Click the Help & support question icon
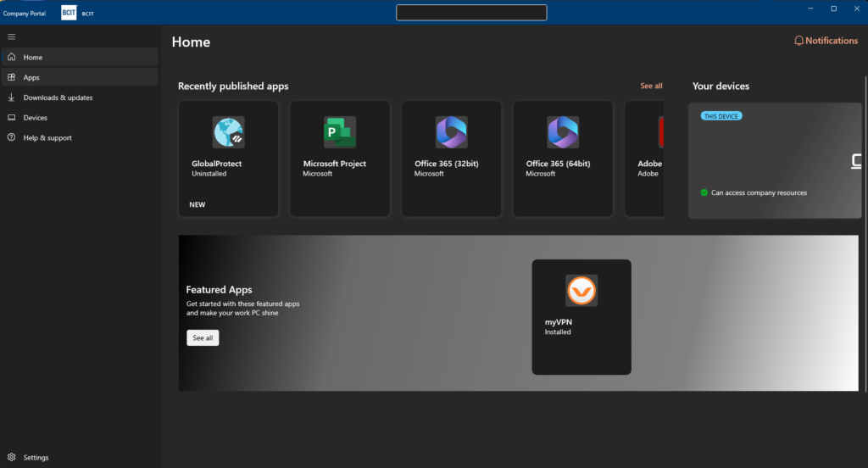The width and height of the screenshot is (868, 468). pyautogui.click(x=12, y=137)
